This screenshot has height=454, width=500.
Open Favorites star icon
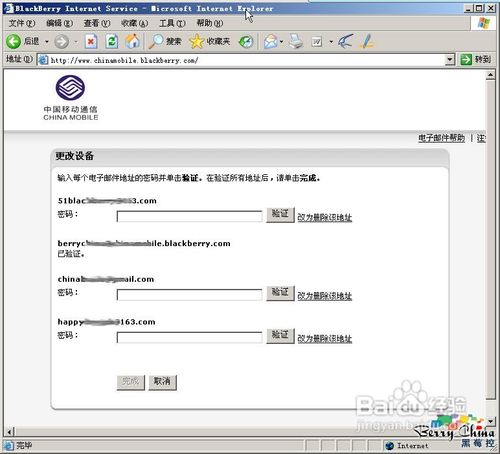pyautogui.click(x=196, y=42)
